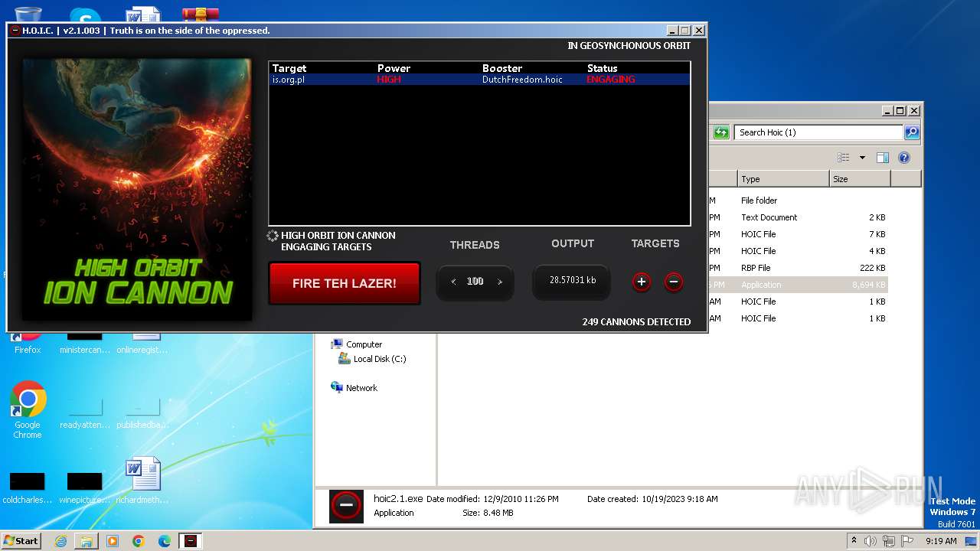This screenshot has width=980, height=551.
Task: Sort by the Size column header
Action: tap(860, 179)
